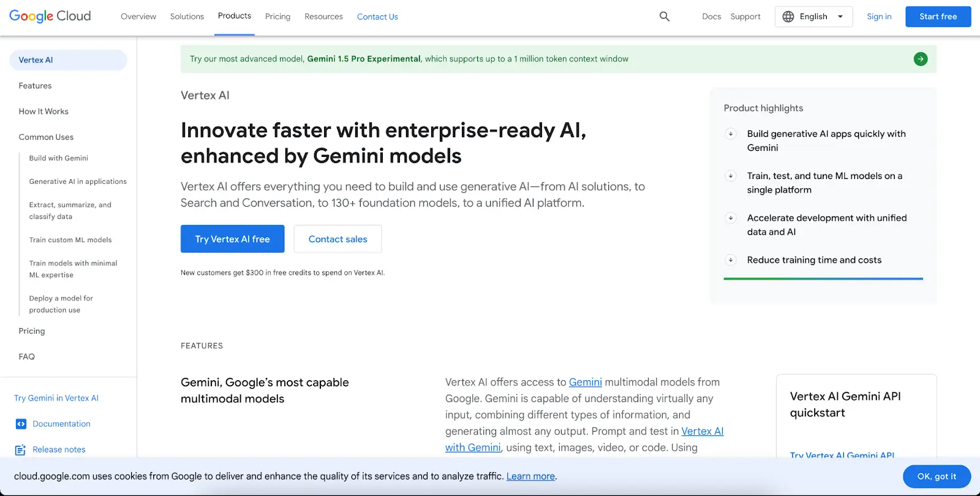Viewport: 980px width, 496px height.
Task: Go to FAQ in the sidebar
Action: coord(26,357)
